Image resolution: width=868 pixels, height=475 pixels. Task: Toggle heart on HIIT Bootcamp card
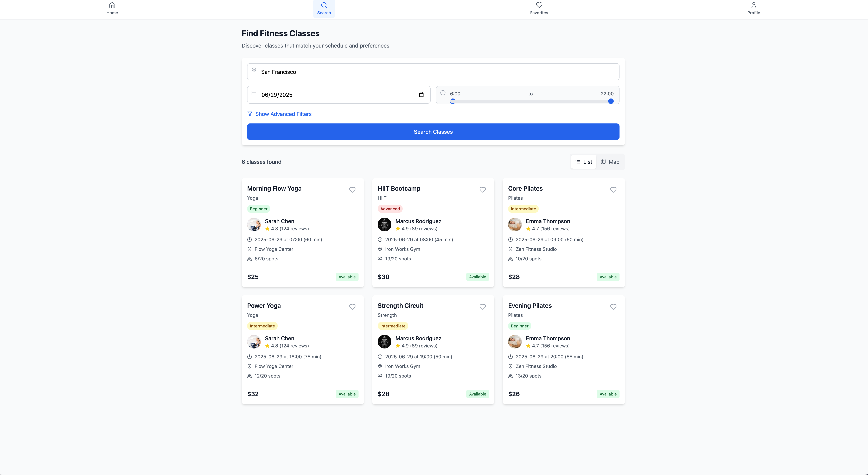tap(483, 189)
